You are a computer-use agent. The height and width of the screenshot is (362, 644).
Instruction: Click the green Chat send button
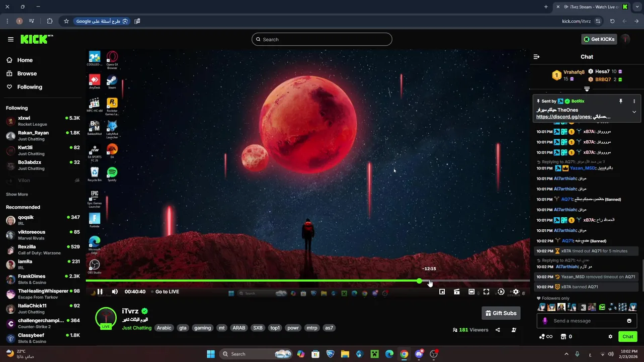628,336
